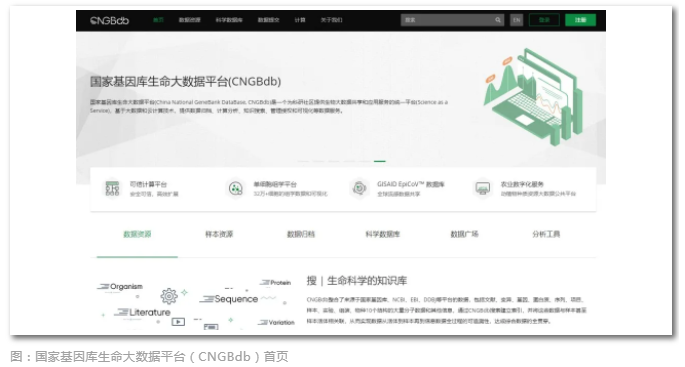This screenshot has width=685, height=367.
Task: Open the 数据提交 header menu
Action: coord(268,20)
